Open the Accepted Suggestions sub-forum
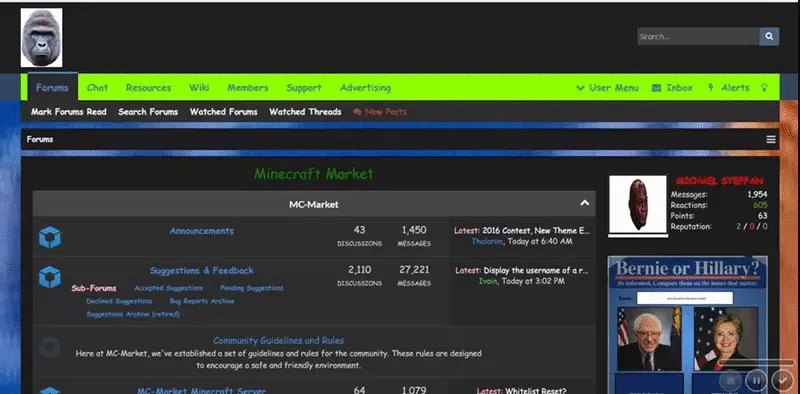800x394 pixels. (x=168, y=288)
